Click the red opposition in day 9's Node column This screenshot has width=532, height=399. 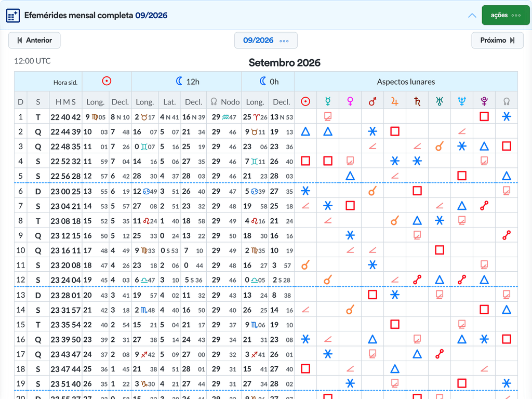point(507,235)
